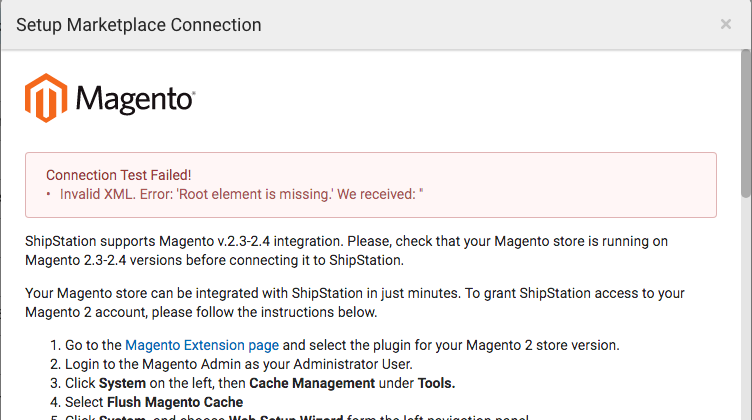
Task: Click the scrollbar track below the thumb
Action: 745,320
